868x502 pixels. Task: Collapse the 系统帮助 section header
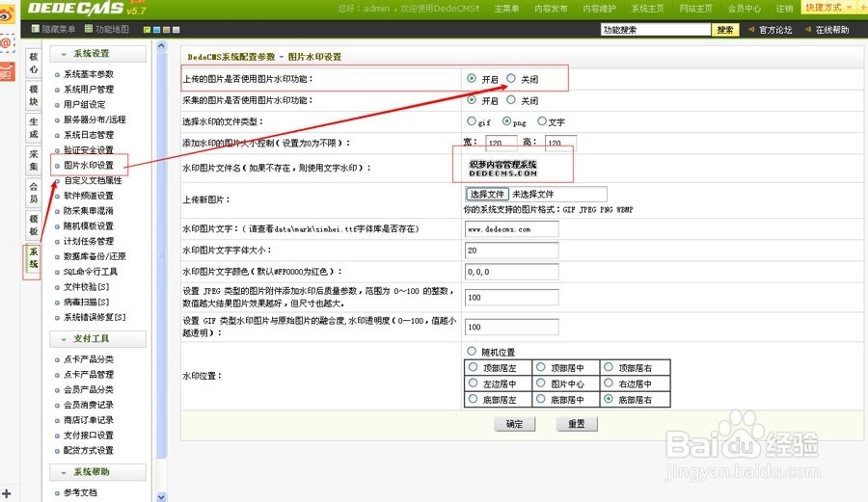click(98, 472)
